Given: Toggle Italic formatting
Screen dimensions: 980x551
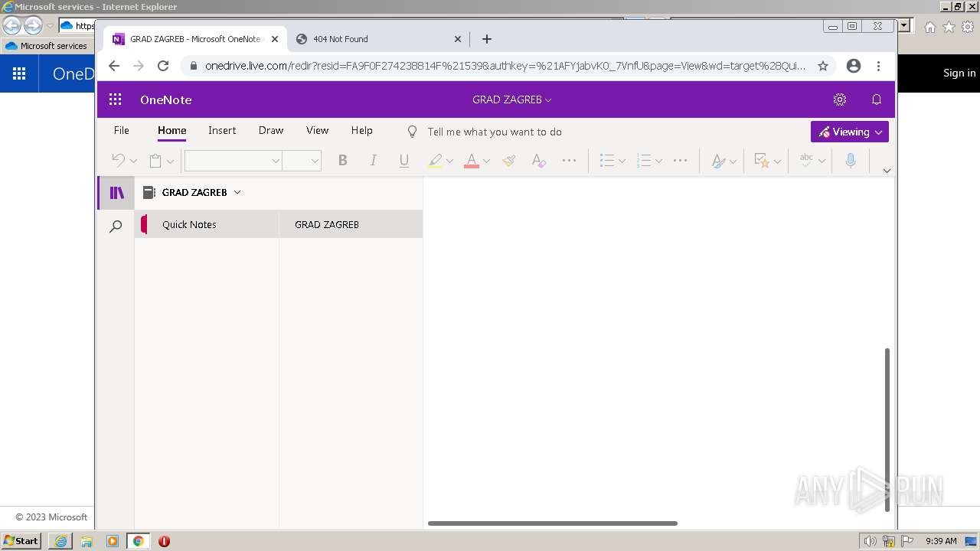Looking at the screenshot, I should coord(373,160).
